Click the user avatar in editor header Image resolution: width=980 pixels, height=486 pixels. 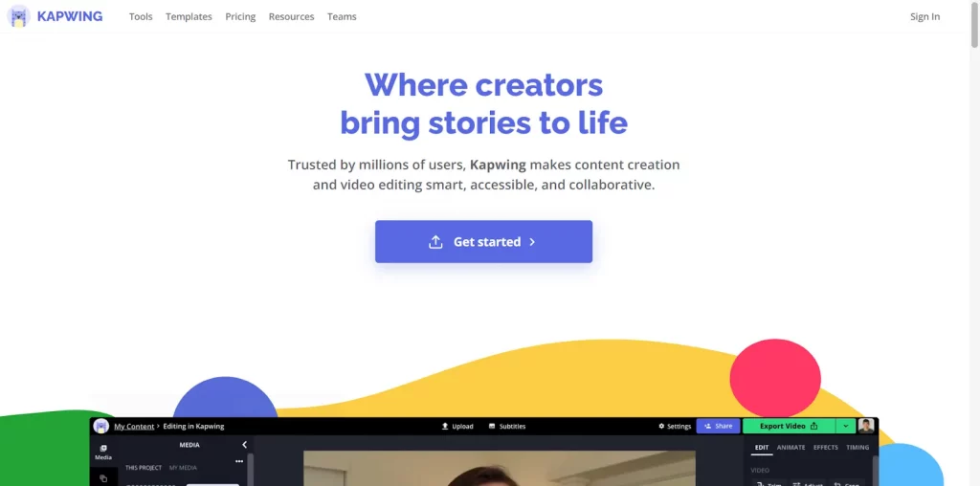(x=865, y=426)
